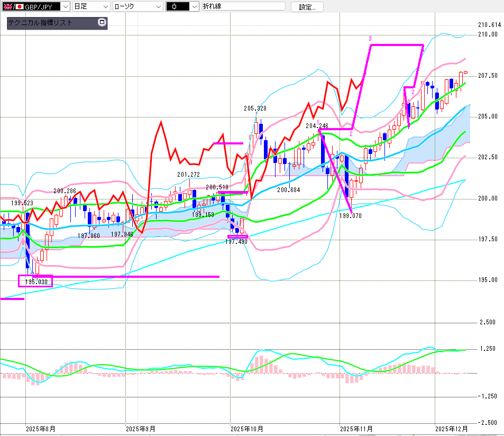Image resolution: width=504 pixels, height=436 pixels.
Task: Click the 折れ線 text field
Action: pyautogui.click(x=243, y=6)
